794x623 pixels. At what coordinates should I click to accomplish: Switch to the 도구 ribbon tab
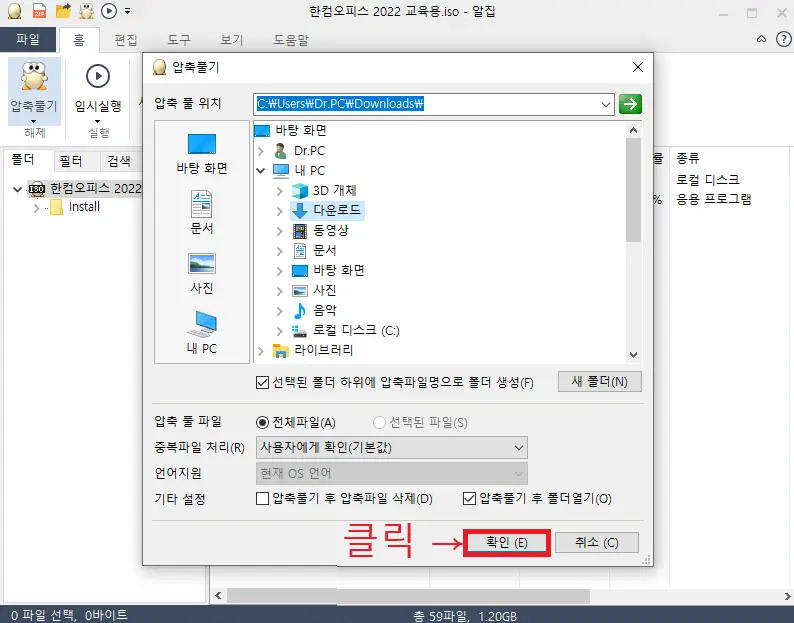click(179, 40)
